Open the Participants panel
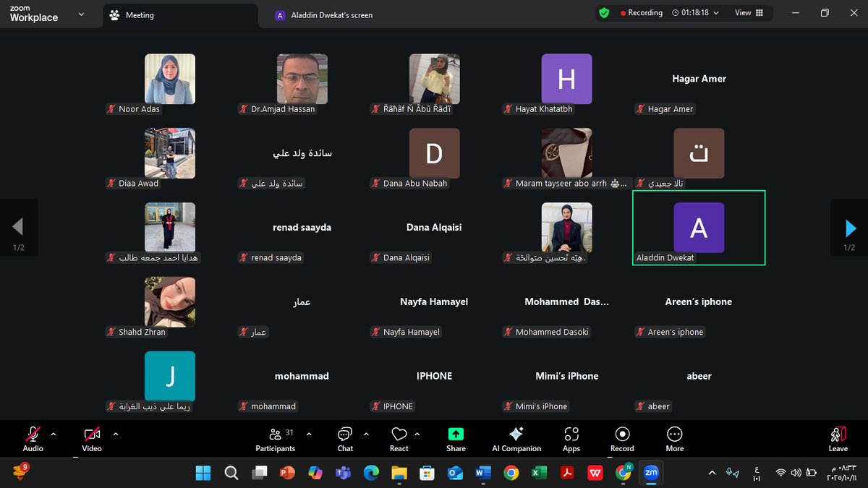The height and width of the screenshot is (488, 868). coord(275,439)
